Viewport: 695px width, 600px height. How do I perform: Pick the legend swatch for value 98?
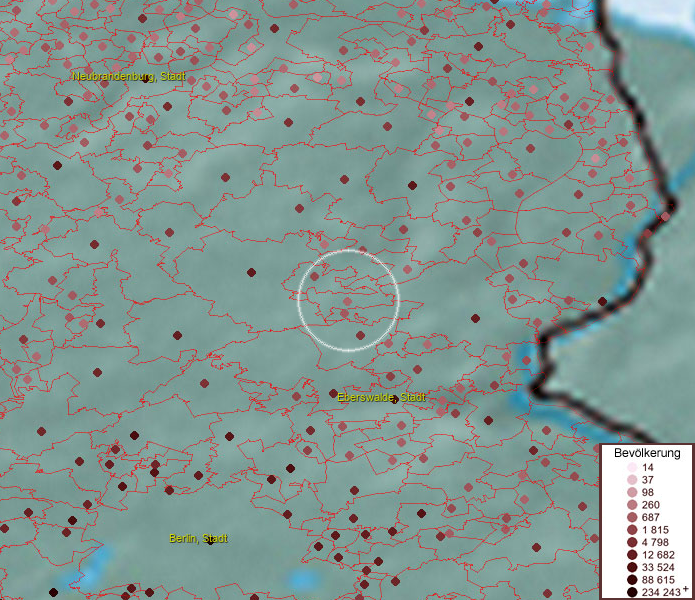(x=633, y=492)
